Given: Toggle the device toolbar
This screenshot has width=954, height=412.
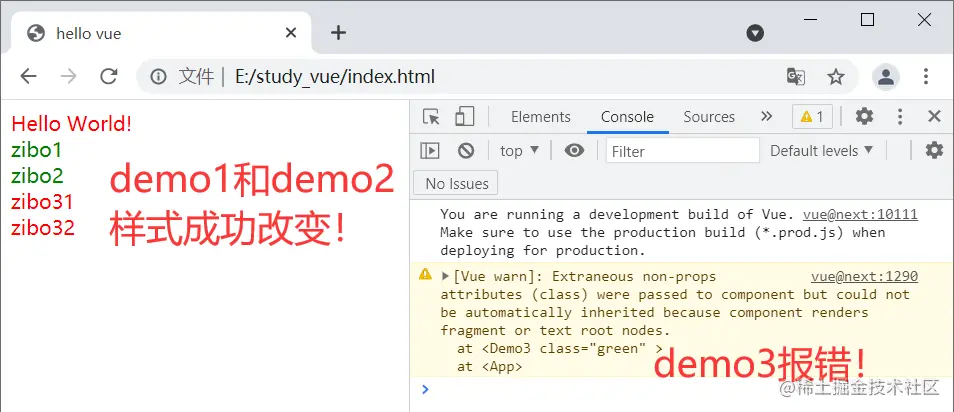Looking at the screenshot, I should [x=464, y=116].
